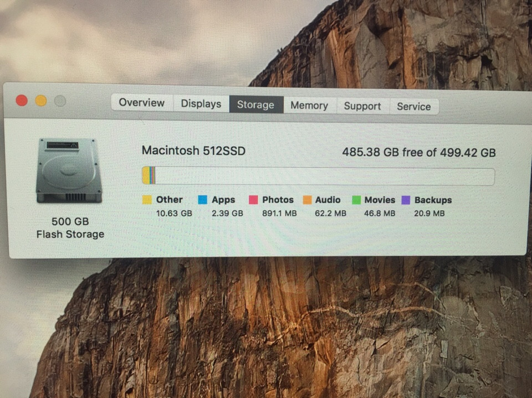Click the green Movies legend swatch

click(x=356, y=200)
